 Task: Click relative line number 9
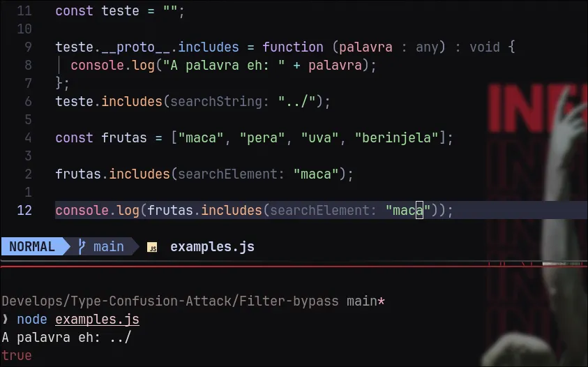coord(28,47)
